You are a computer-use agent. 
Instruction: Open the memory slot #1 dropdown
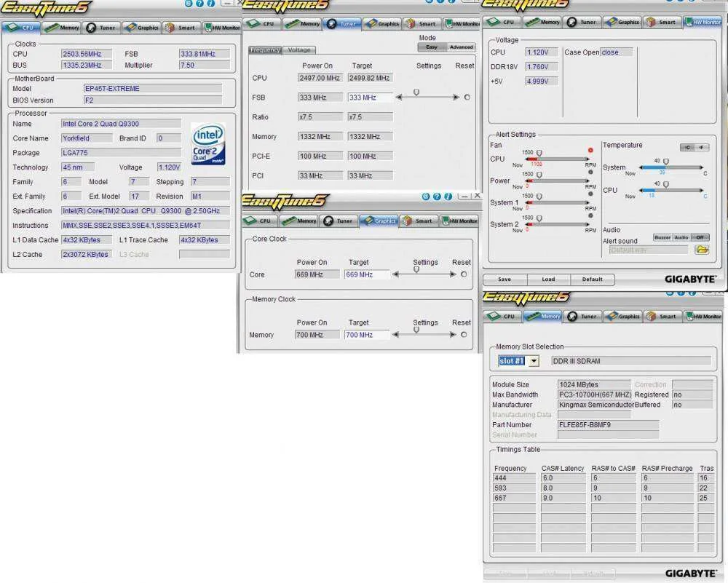click(x=534, y=361)
